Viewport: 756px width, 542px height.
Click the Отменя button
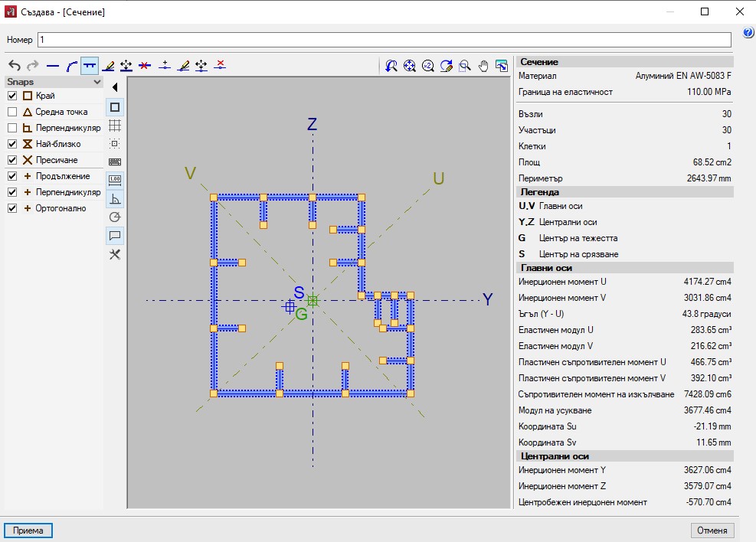[x=712, y=531]
